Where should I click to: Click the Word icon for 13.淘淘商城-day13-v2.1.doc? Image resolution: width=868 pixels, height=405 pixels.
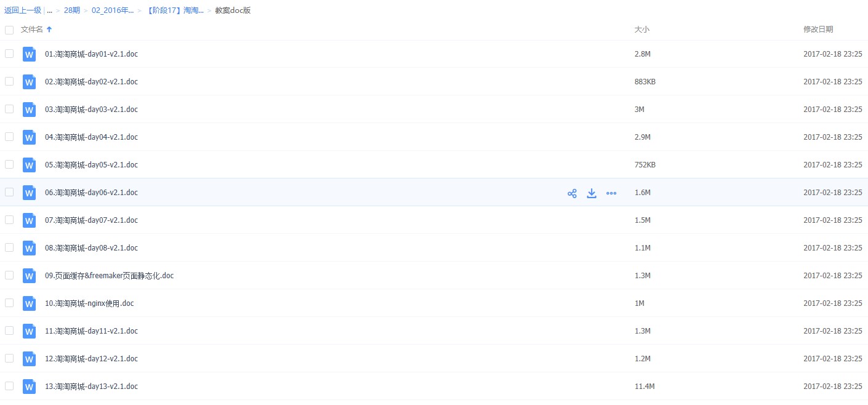[29, 387]
